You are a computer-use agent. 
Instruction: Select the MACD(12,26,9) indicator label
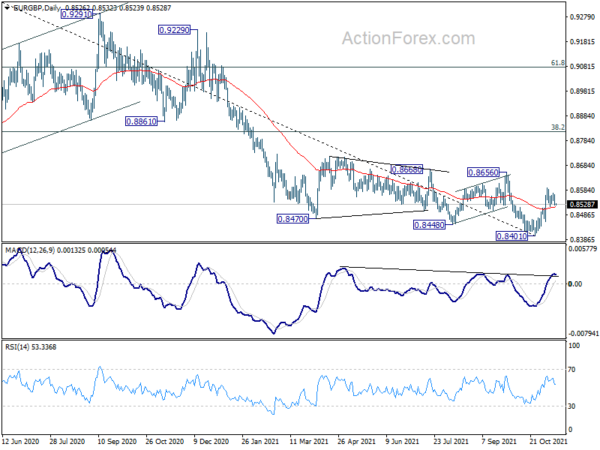(30, 250)
